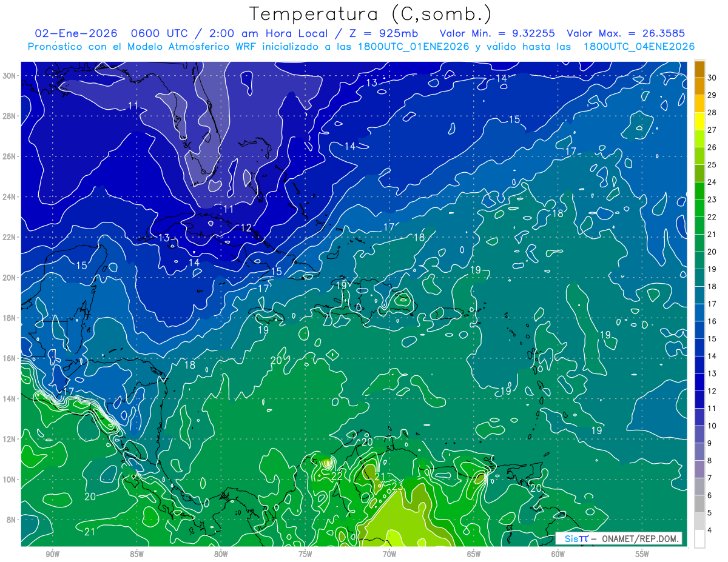Click the color bar label "8"
728x562 pixels.
tap(709, 461)
